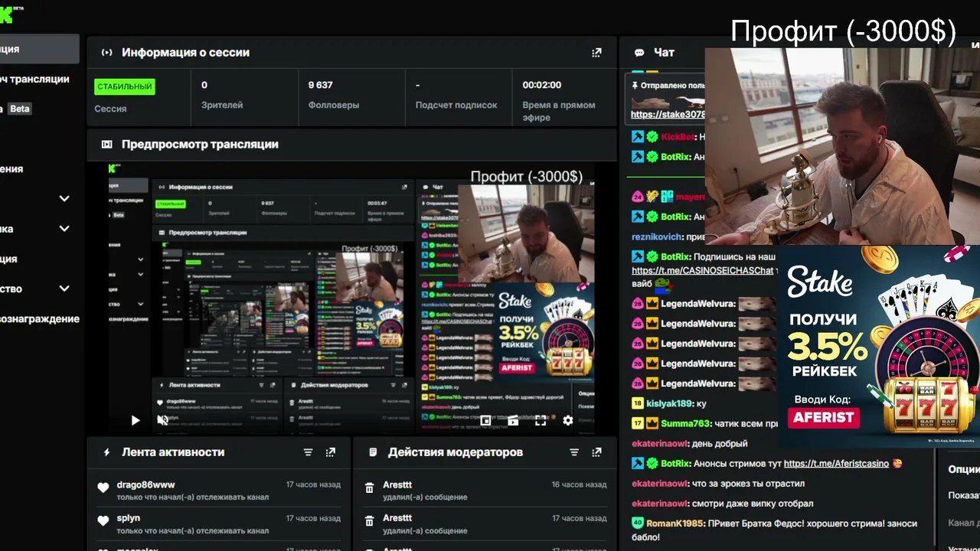Click the level 18 badge beside kislyak189

pyautogui.click(x=637, y=403)
